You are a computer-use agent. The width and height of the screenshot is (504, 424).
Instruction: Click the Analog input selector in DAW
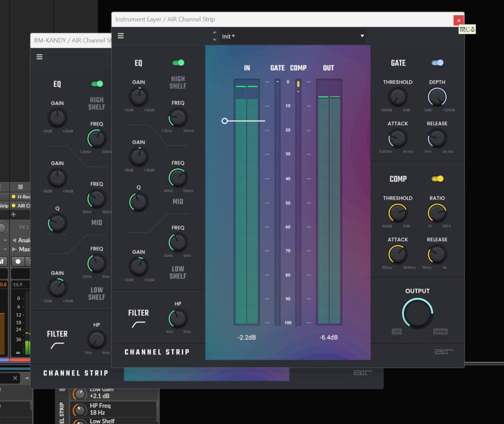tap(21, 240)
